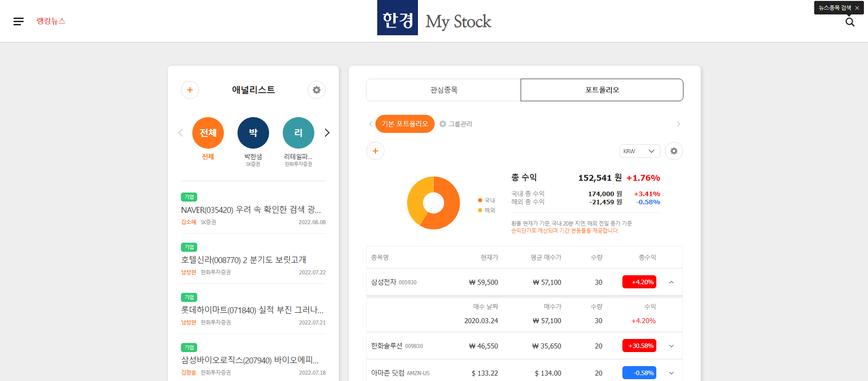Select the 전체 analyst circle
Viewport: 868px width, 381px height.
point(208,133)
